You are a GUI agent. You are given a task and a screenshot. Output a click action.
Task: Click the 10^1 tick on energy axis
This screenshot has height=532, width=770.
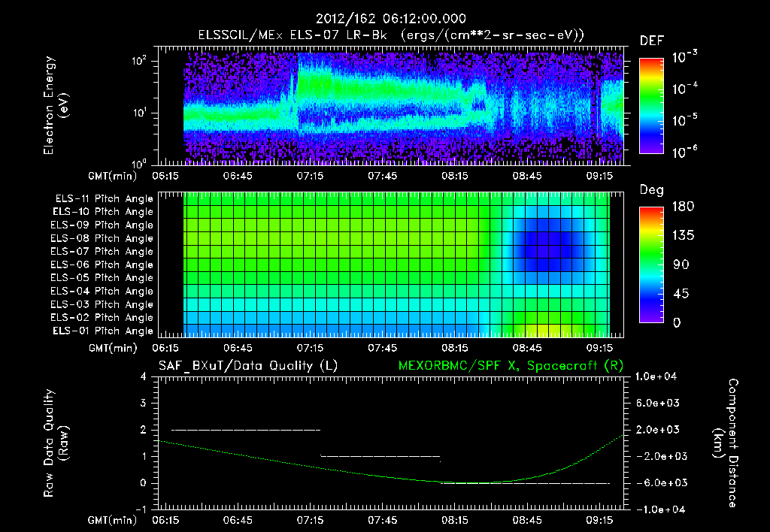click(140, 113)
